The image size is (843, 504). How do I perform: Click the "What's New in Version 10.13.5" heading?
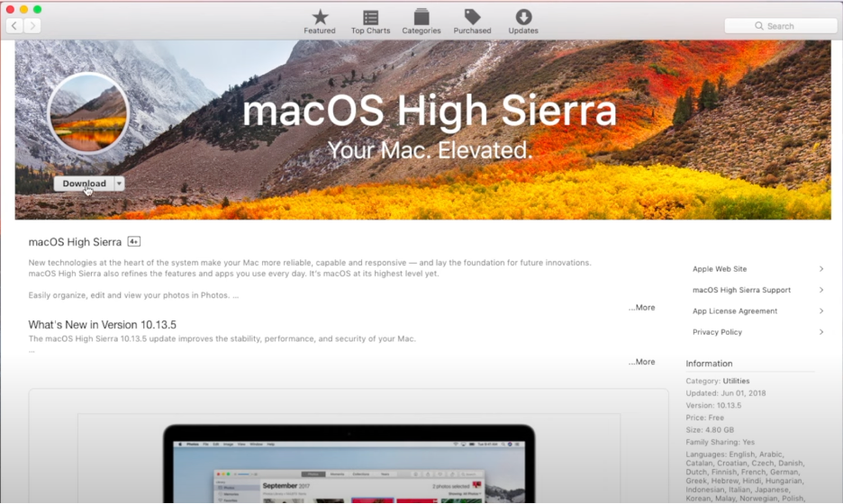pyautogui.click(x=102, y=325)
